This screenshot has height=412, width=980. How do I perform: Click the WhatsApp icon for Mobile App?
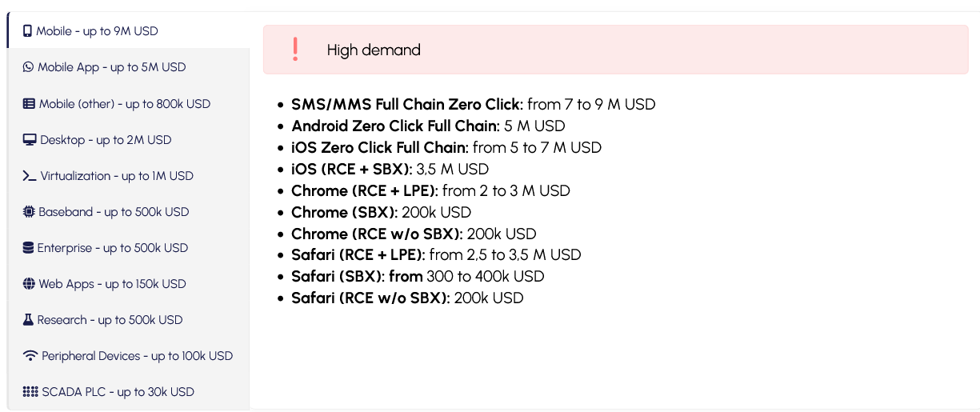29,67
